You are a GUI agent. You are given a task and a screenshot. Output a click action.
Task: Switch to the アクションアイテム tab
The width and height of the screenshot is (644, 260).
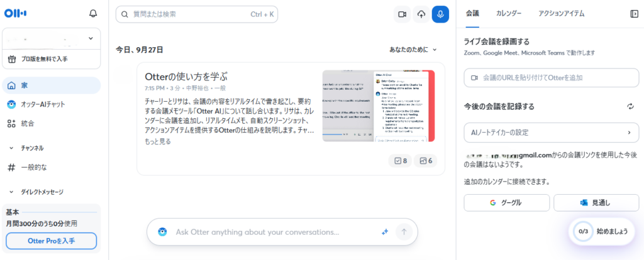562,13
